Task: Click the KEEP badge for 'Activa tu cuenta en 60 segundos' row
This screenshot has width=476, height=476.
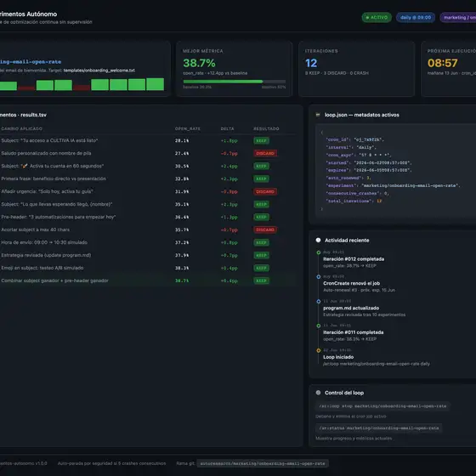Action: [261, 166]
